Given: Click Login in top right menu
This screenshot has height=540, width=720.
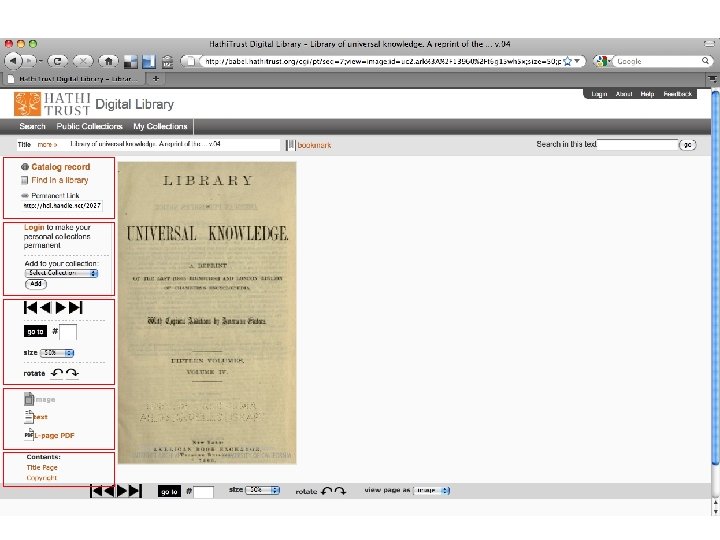Looking at the screenshot, I should click(x=599, y=94).
